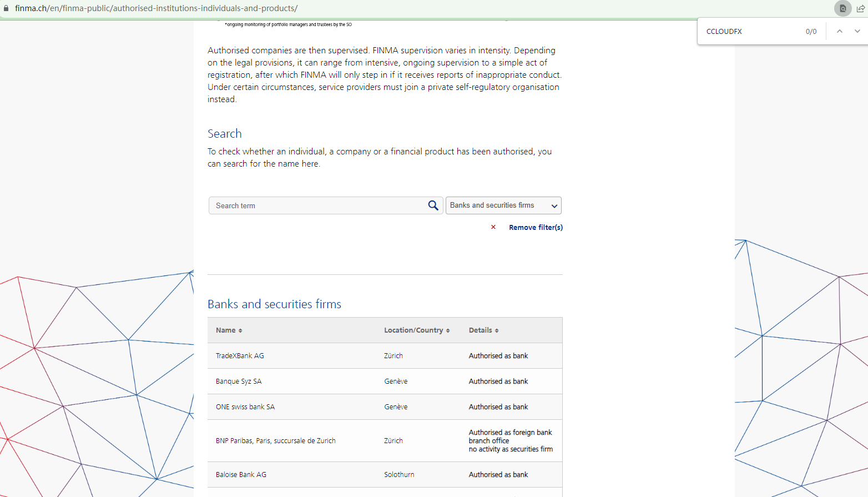Sort table by Name column
Image resolution: width=868 pixels, height=497 pixels.
click(229, 330)
